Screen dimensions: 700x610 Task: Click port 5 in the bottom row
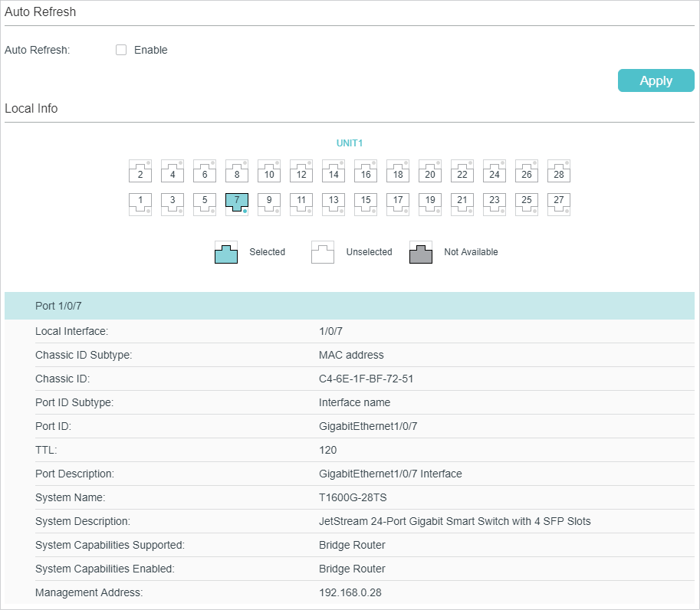click(x=205, y=203)
